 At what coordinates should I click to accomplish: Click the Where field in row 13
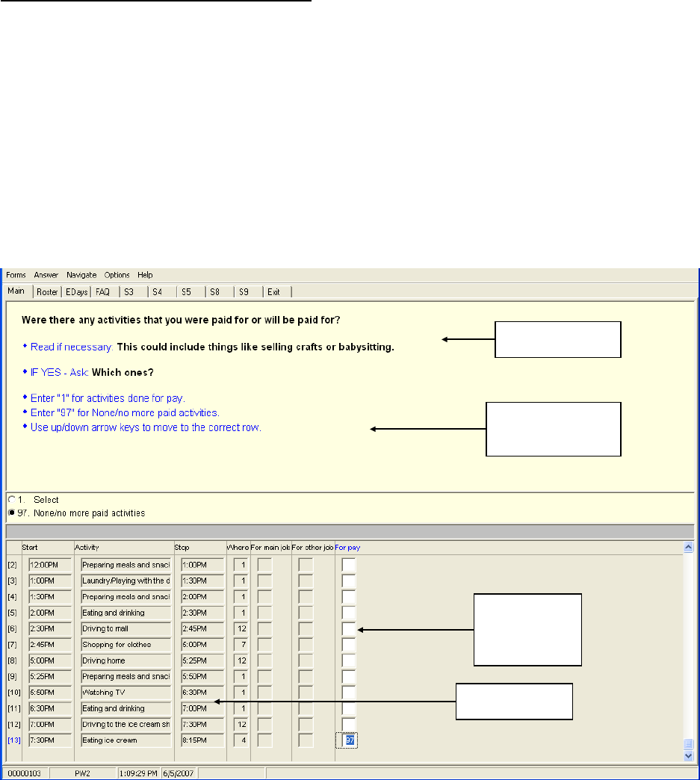pyautogui.click(x=241, y=740)
